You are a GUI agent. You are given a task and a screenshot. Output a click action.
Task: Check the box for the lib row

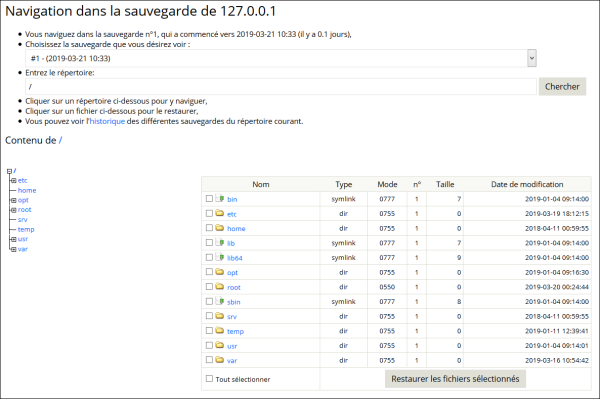coord(209,243)
